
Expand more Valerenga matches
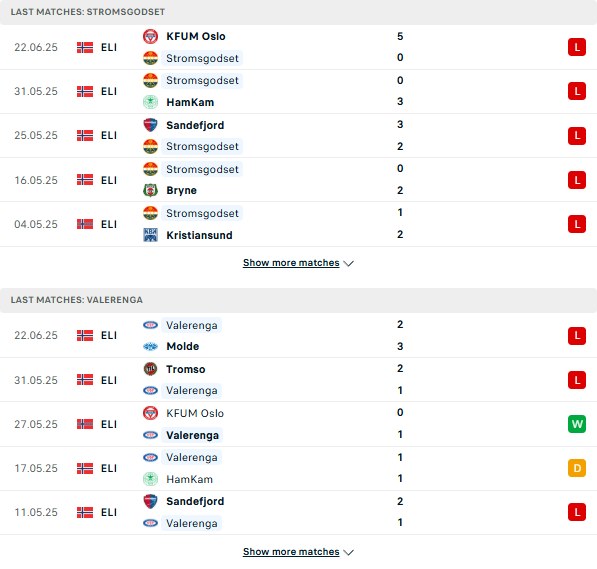[291, 551]
